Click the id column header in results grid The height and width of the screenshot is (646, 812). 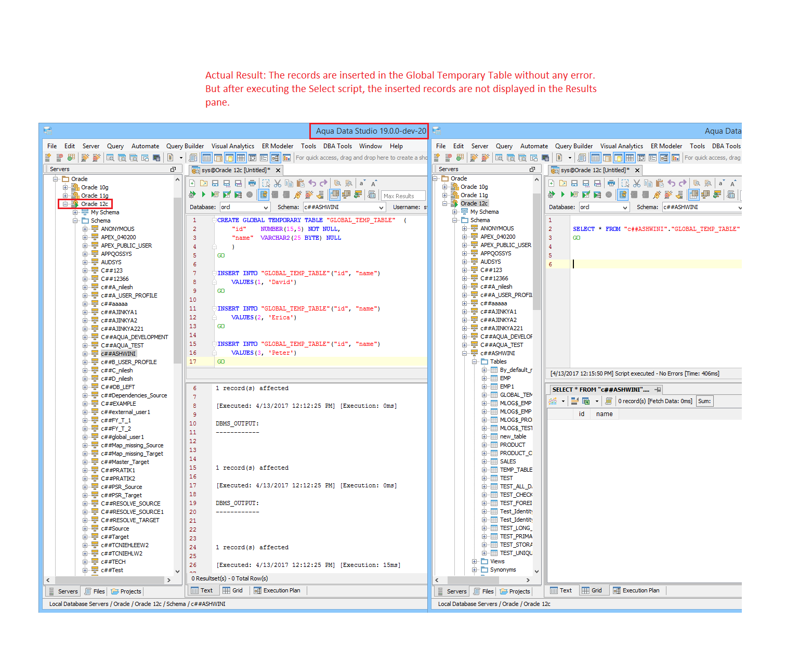point(581,414)
